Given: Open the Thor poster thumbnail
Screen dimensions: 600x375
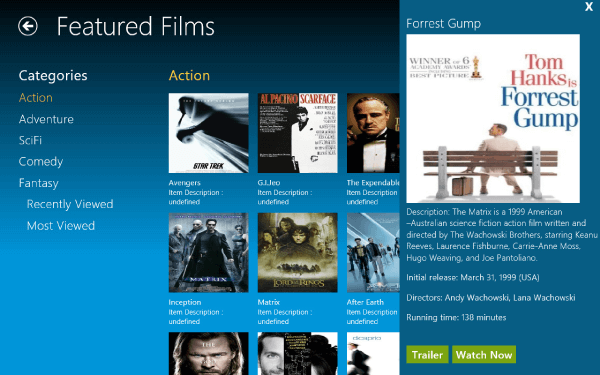Looking at the screenshot, I should pos(209,354).
